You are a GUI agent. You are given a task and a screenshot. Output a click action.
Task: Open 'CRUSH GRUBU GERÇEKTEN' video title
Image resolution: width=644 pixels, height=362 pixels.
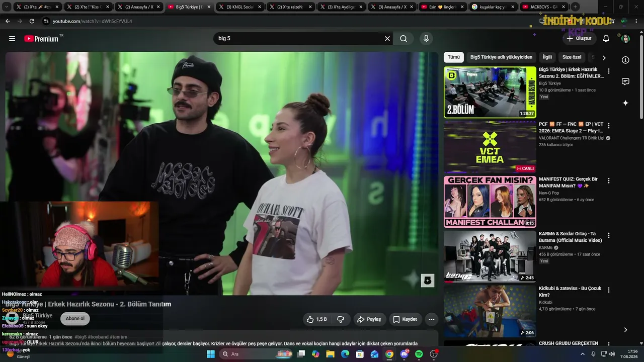pos(569,343)
